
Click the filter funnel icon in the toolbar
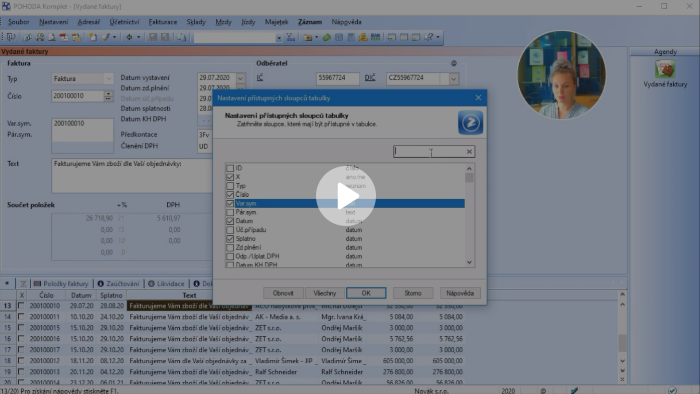pyautogui.click(x=291, y=37)
